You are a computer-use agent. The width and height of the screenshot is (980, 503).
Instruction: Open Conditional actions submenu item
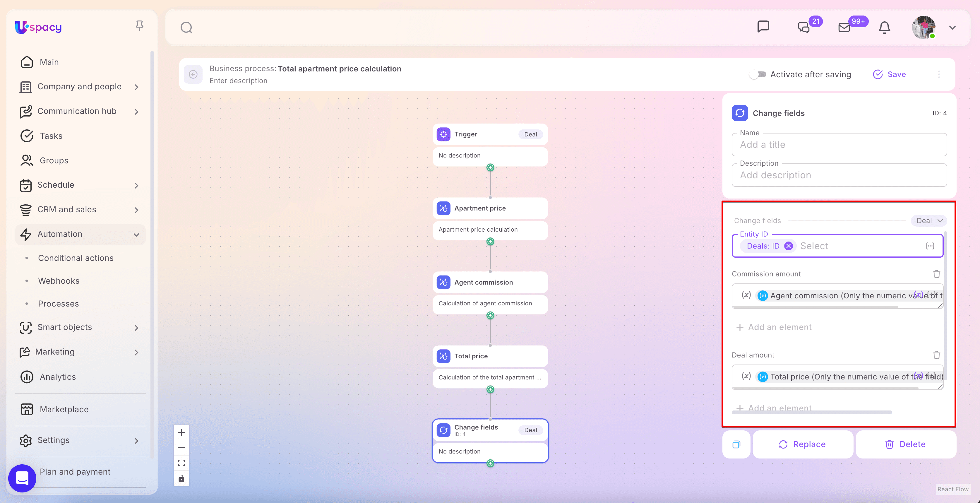(x=76, y=258)
